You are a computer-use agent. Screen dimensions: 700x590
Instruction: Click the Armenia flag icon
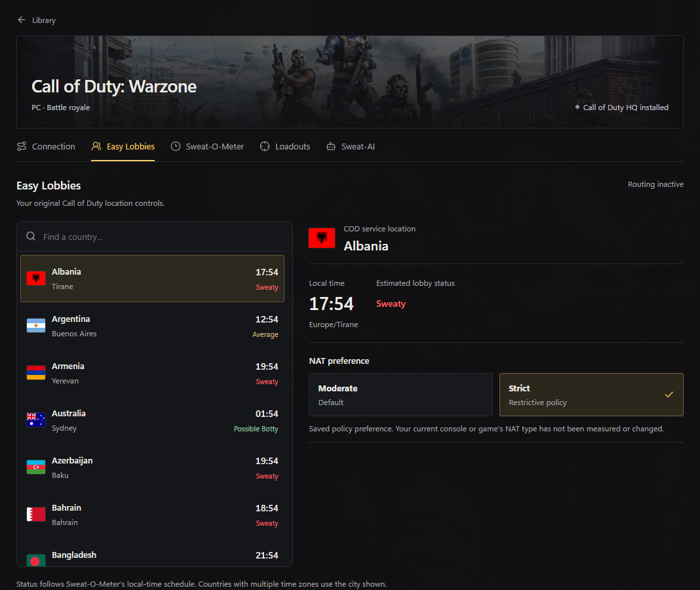pyautogui.click(x=36, y=372)
